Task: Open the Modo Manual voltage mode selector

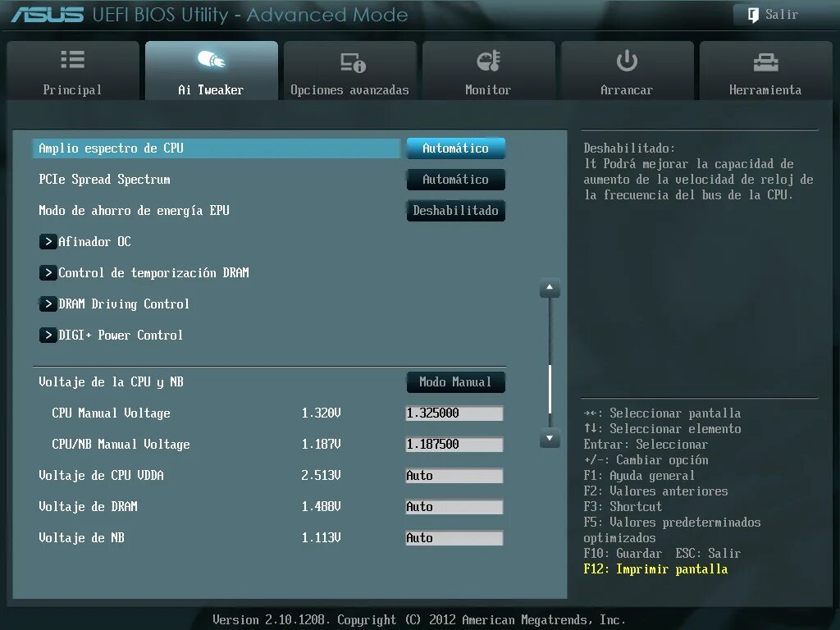Action: 456,382
